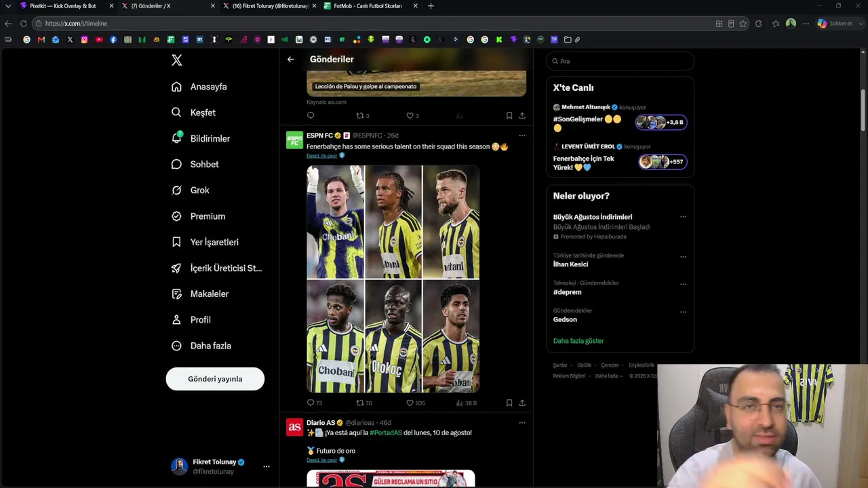Share the as.com source post
Viewport: 868px width, 488px height.
click(522, 116)
